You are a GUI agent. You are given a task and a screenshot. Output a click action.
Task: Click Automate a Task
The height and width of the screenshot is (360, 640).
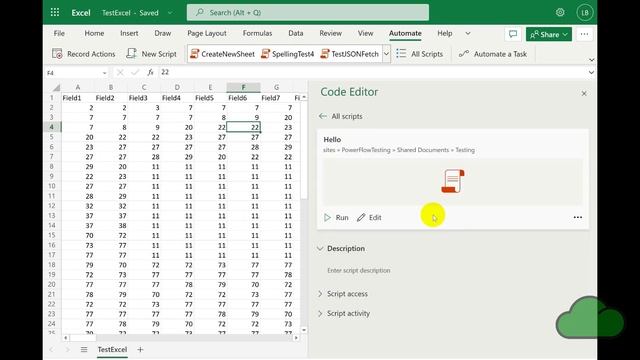[x=493, y=54]
